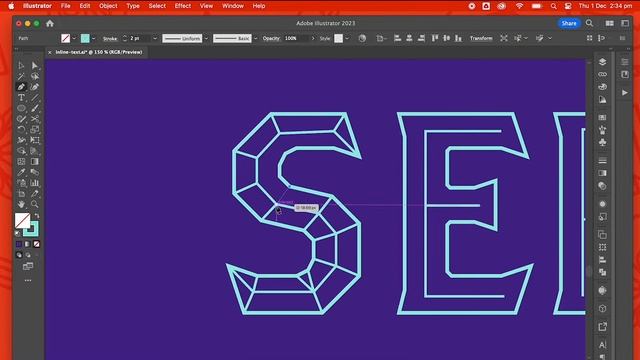Switch to the inline-text.ai document tab
The width and height of the screenshot is (640, 360).
[99, 52]
